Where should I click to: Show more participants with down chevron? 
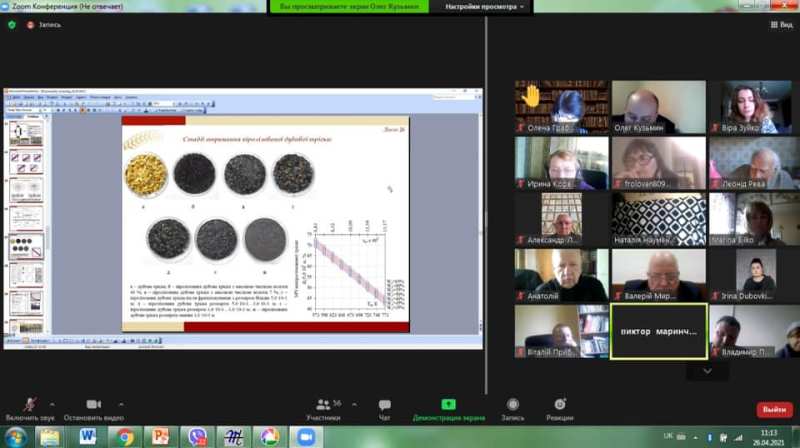pyautogui.click(x=707, y=371)
